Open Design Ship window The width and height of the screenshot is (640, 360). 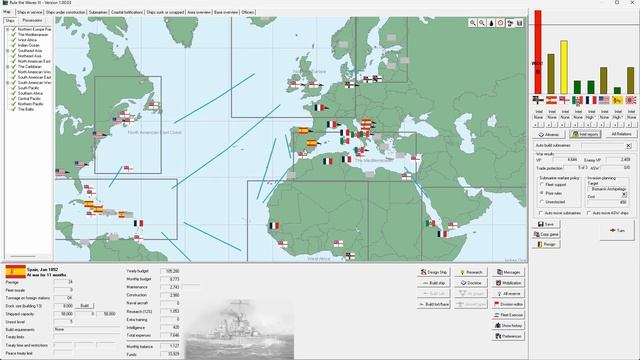[x=434, y=272]
